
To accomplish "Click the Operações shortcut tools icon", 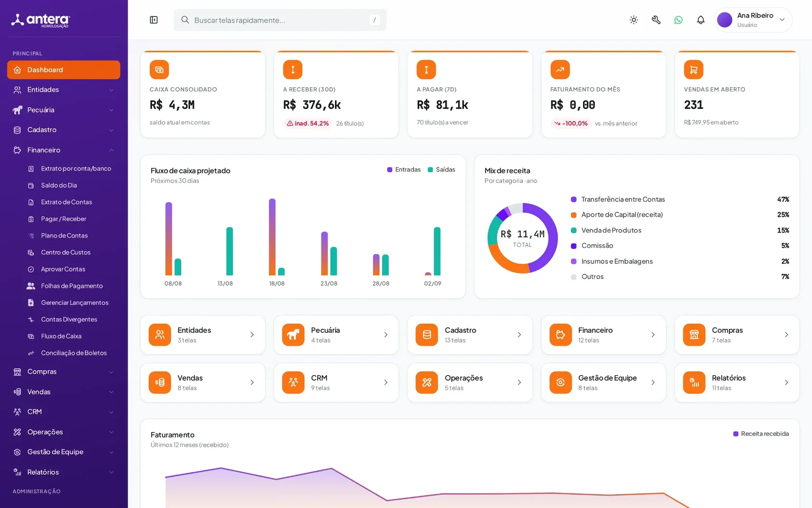I will (427, 383).
